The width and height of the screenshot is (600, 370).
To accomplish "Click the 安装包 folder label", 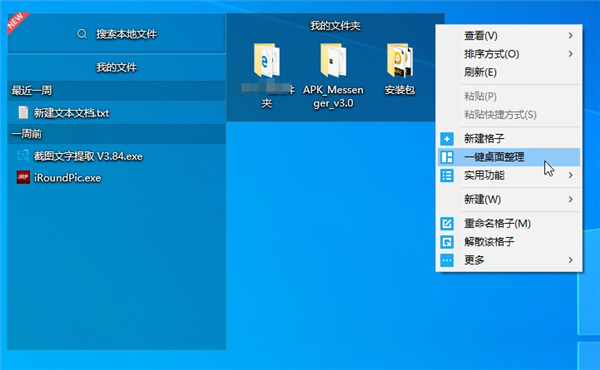I will coord(399,90).
